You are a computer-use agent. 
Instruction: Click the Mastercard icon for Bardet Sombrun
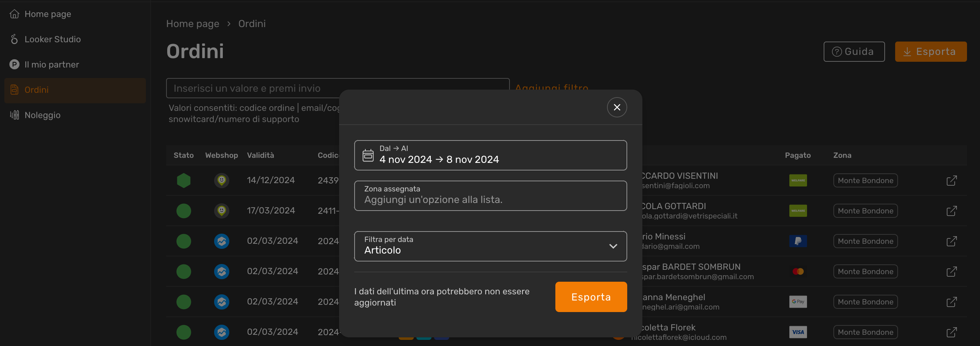(x=798, y=271)
